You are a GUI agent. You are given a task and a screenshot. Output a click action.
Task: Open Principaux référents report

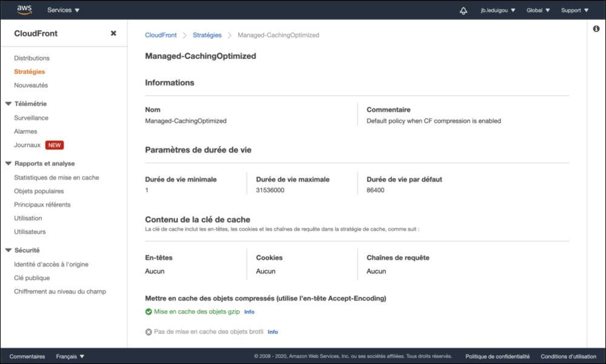click(x=42, y=205)
